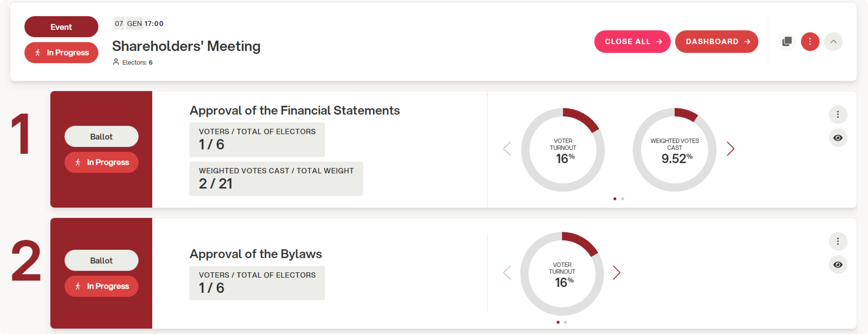Show previous chart for Bylaws ballot
Screen dimensions: 868x334
(x=507, y=273)
